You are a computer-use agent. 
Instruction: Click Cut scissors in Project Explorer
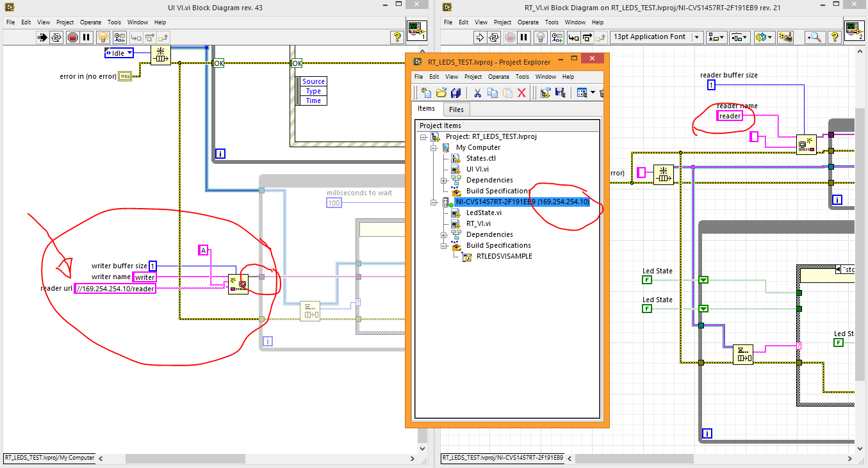(x=477, y=93)
